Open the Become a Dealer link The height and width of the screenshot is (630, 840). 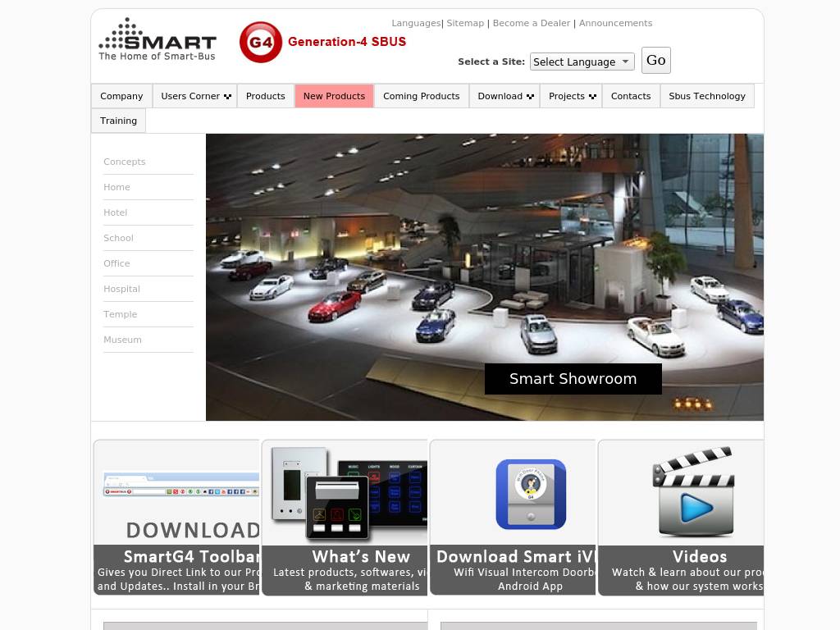pyautogui.click(x=531, y=23)
